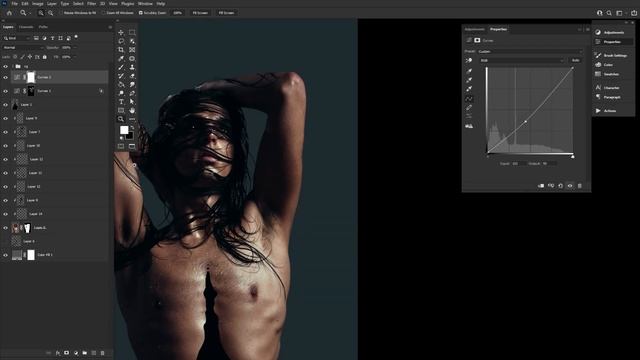Collapse the top layer group arrow
The image size is (640, 360).
[13, 66]
